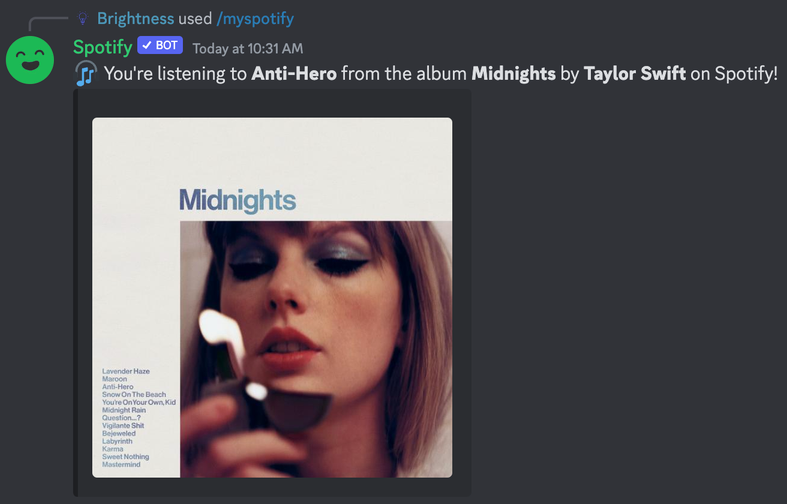Click the bold Anti-Hero song name

[294, 74]
